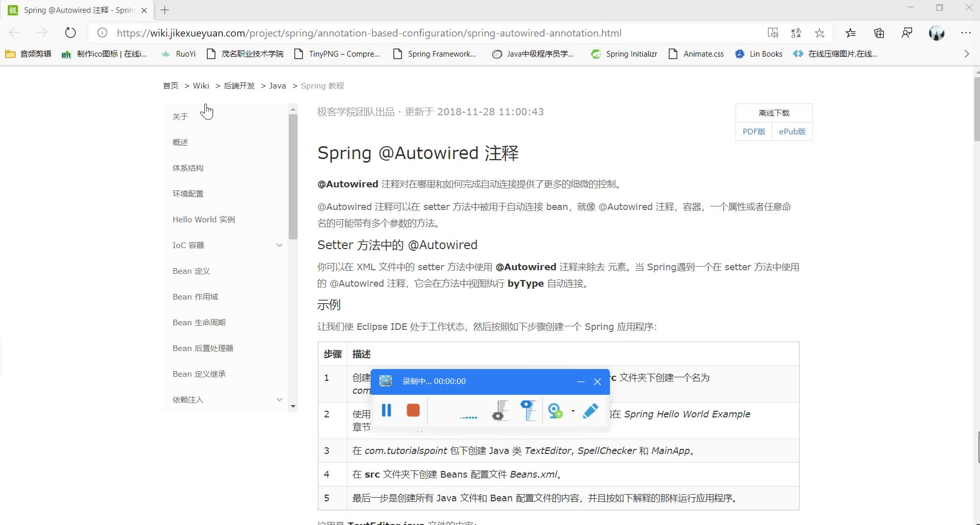Image resolution: width=980 pixels, height=525 pixels.
Task: Open 在线压缩图片 bookmark
Action: click(x=835, y=54)
